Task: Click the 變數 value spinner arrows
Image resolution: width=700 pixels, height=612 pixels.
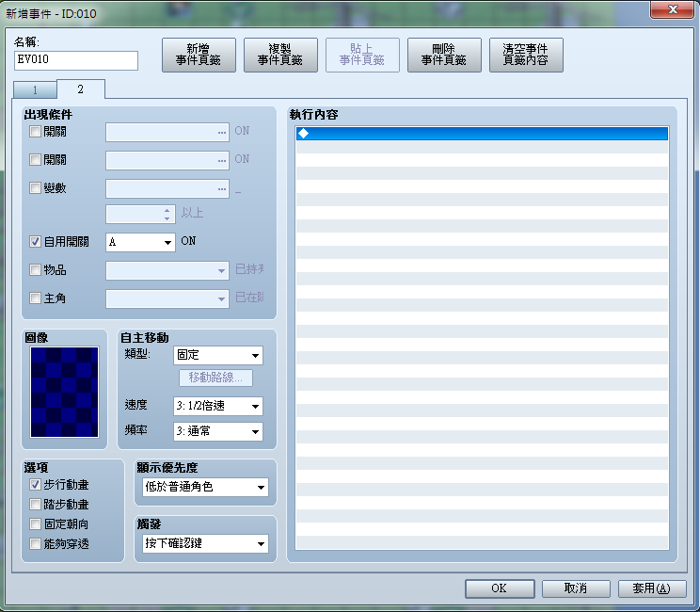Action: [167, 215]
